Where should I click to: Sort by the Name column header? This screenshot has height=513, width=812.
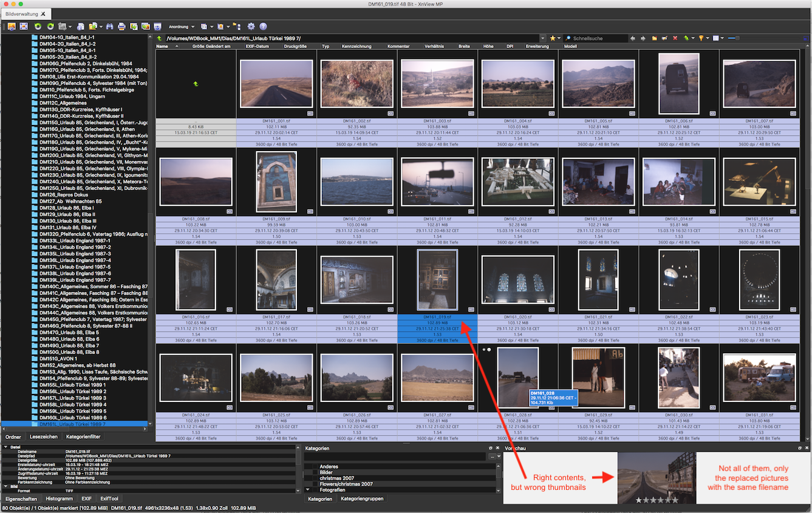coord(162,46)
